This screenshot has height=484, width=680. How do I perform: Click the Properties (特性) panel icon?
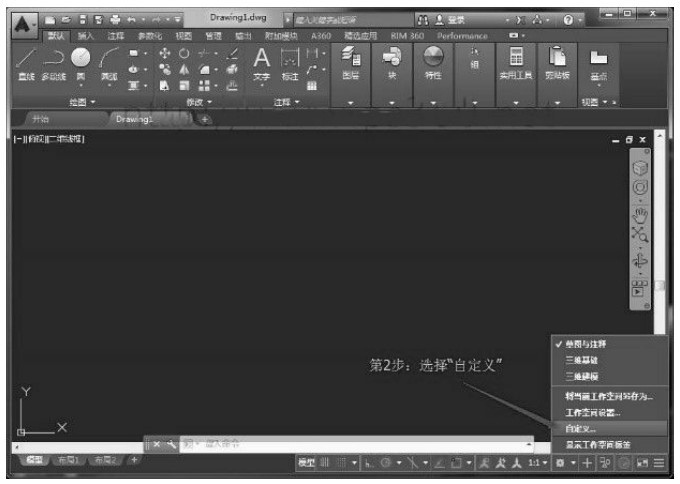433,62
